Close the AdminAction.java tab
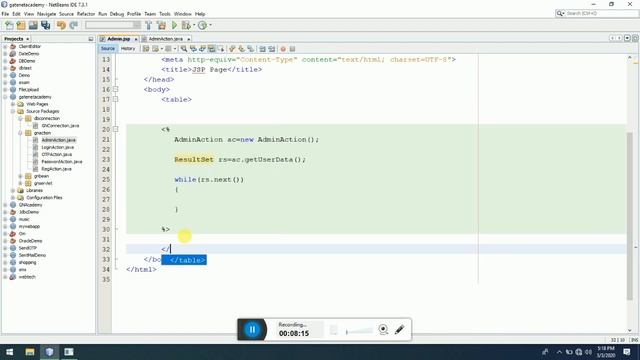 (189, 39)
